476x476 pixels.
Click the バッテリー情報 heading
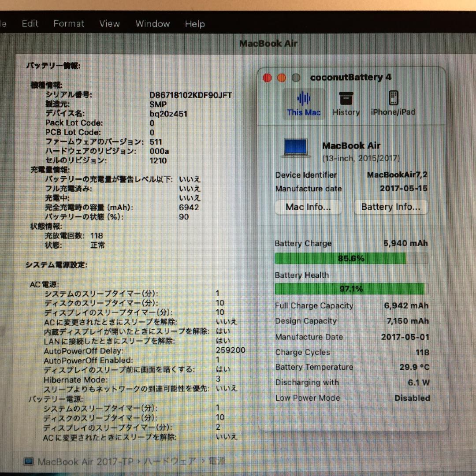tap(53, 66)
